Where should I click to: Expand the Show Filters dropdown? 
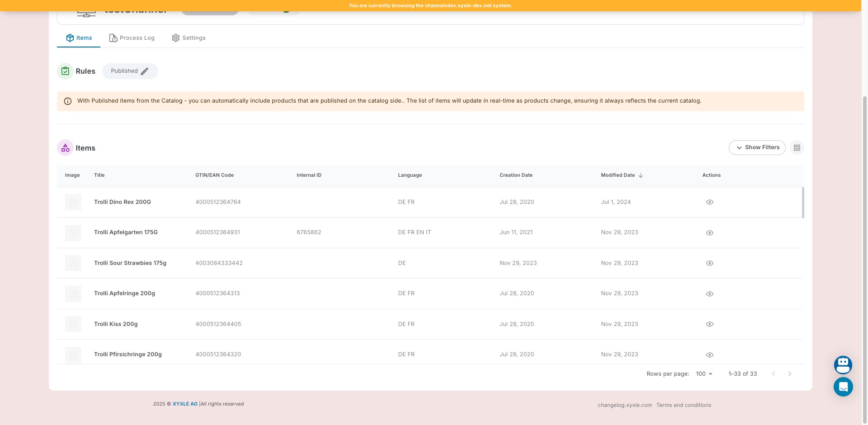point(757,147)
